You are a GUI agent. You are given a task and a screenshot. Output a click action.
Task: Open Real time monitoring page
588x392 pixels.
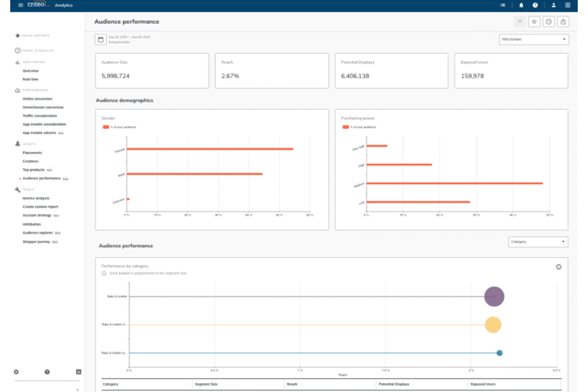pos(31,79)
